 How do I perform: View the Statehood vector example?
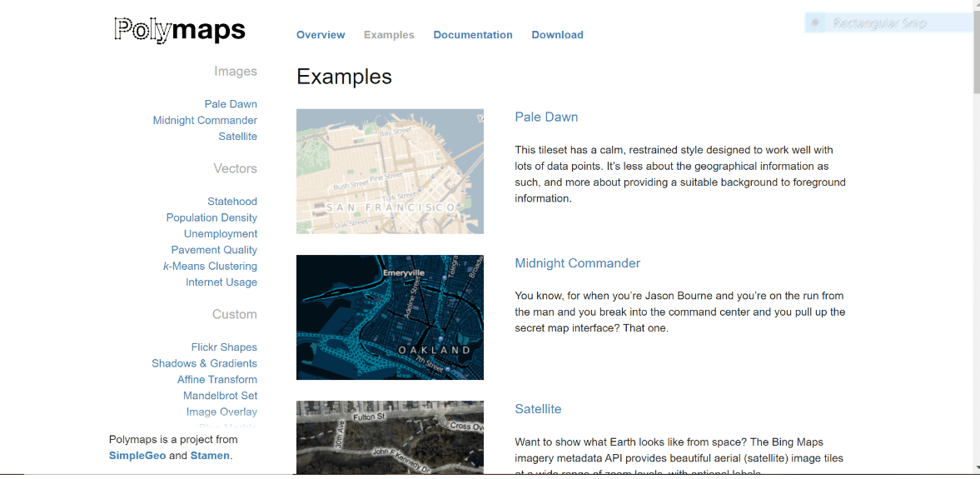coord(232,202)
